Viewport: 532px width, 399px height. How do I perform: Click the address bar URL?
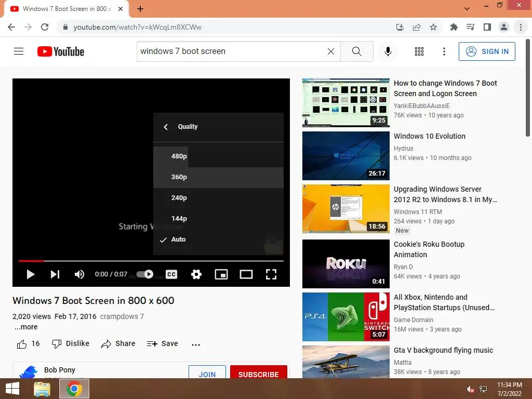(137, 27)
